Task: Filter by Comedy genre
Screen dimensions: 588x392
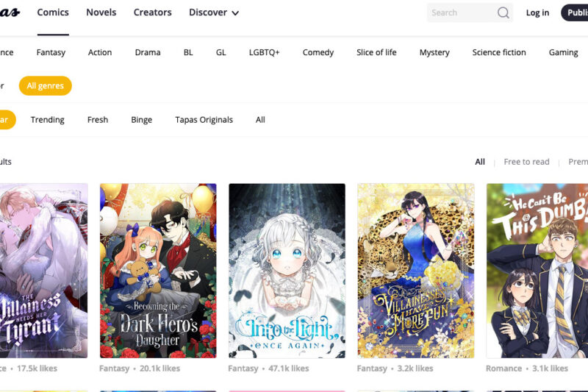Action: [x=318, y=52]
